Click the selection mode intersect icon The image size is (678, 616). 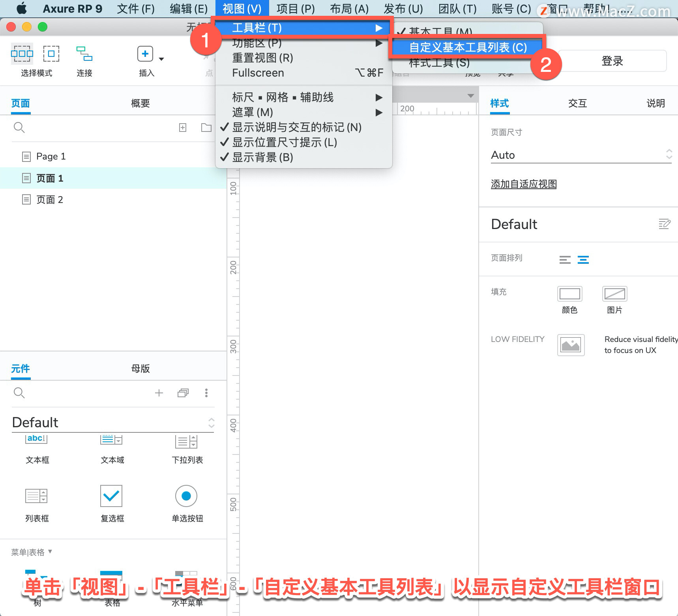coord(22,53)
